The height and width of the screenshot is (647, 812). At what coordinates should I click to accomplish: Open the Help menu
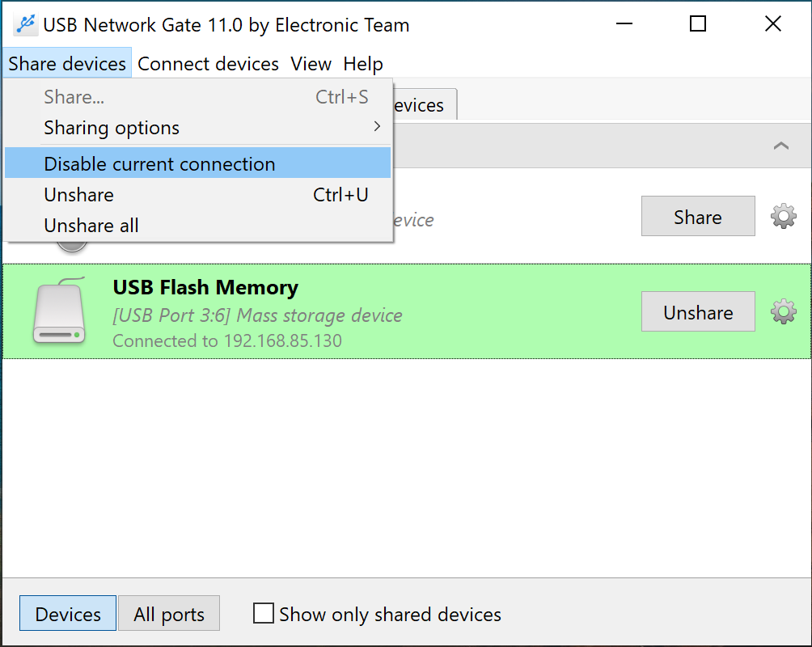click(362, 63)
